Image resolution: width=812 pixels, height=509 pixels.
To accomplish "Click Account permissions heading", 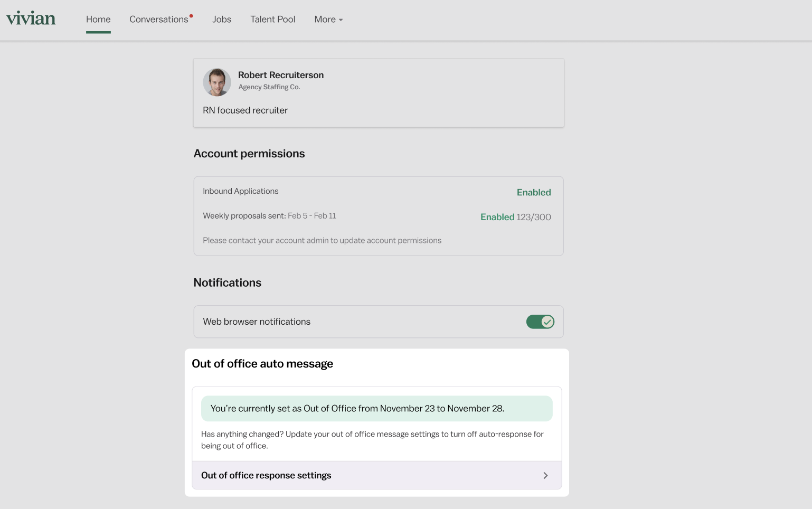I will tap(249, 154).
